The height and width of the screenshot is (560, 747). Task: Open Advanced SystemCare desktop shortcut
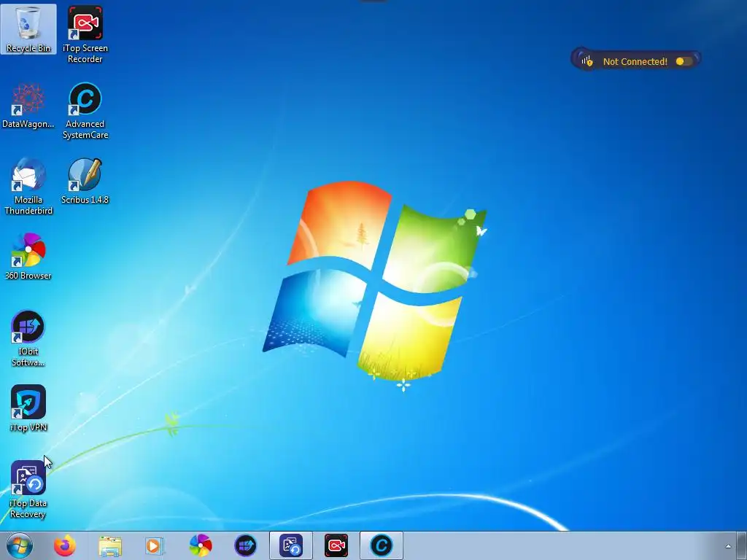click(x=85, y=111)
